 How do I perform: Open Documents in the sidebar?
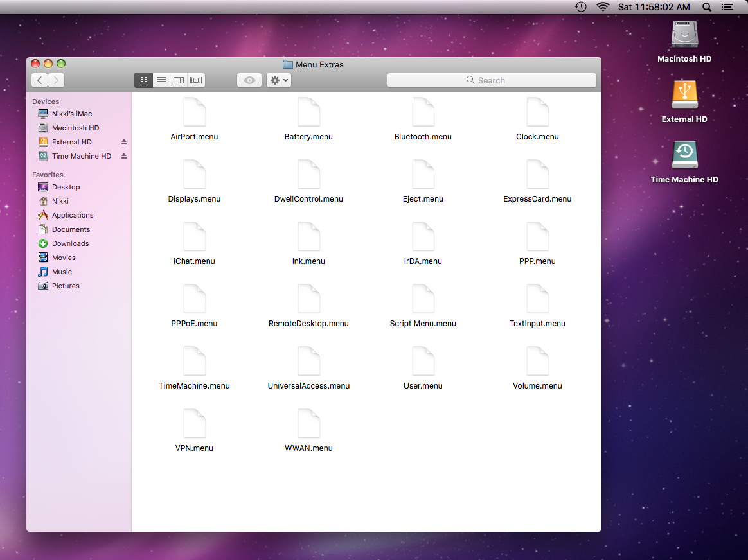tap(78, 229)
